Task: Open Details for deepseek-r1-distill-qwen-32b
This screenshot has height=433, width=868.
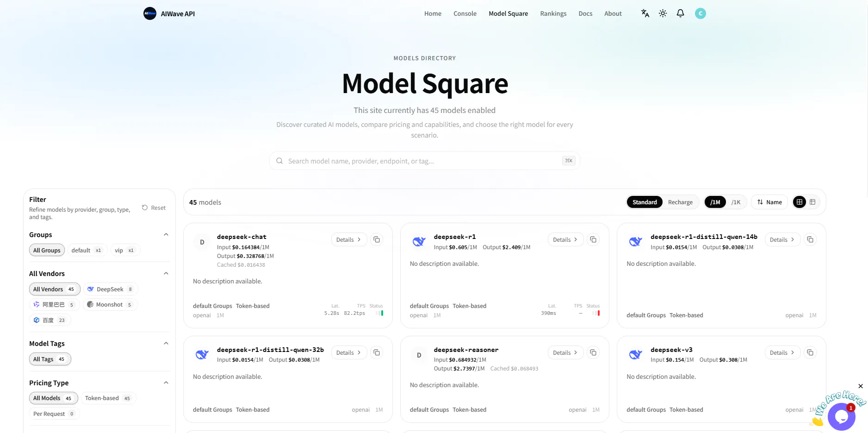Action: pyautogui.click(x=349, y=352)
